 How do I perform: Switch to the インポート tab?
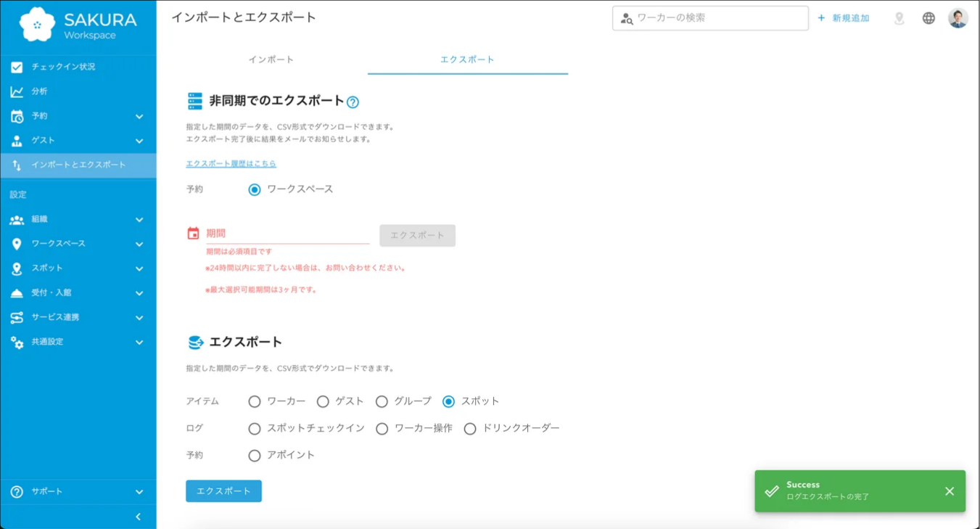[x=272, y=60]
